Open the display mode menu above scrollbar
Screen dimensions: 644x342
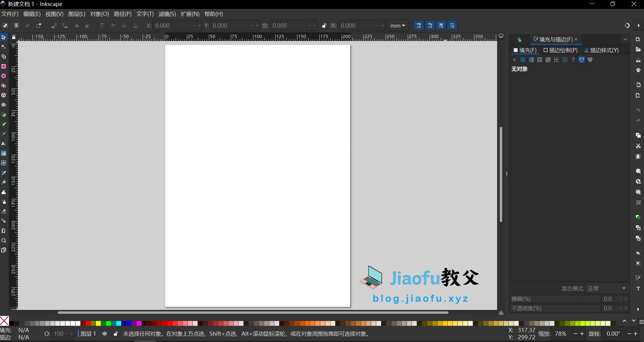pyautogui.click(x=501, y=36)
